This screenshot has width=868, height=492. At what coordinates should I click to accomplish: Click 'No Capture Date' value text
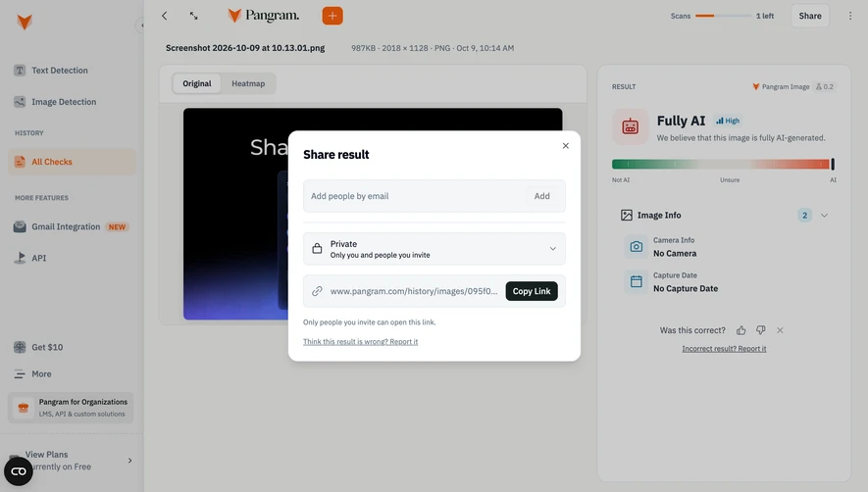(686, 288)
